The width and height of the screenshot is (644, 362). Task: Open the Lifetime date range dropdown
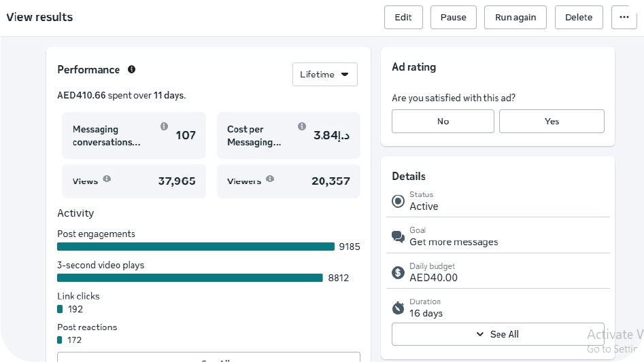point(324,75)
